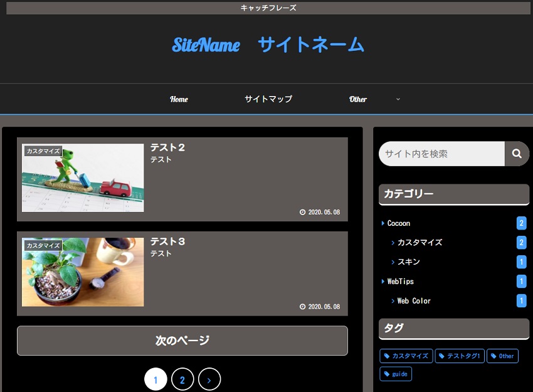This screenshot has height=392, width=533.
Task: Click the triangle arrow before WebTips category
Action: click(383, 281)
